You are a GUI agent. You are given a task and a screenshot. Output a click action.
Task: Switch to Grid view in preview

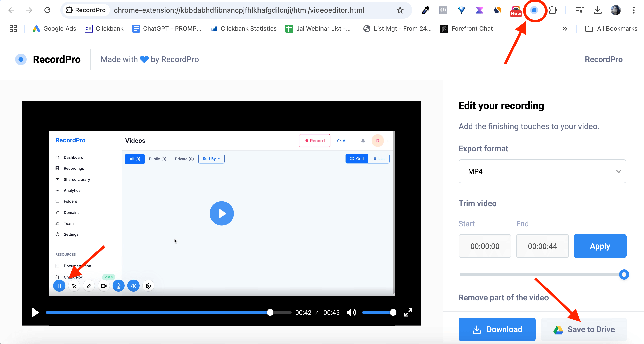tap(357, 159)
